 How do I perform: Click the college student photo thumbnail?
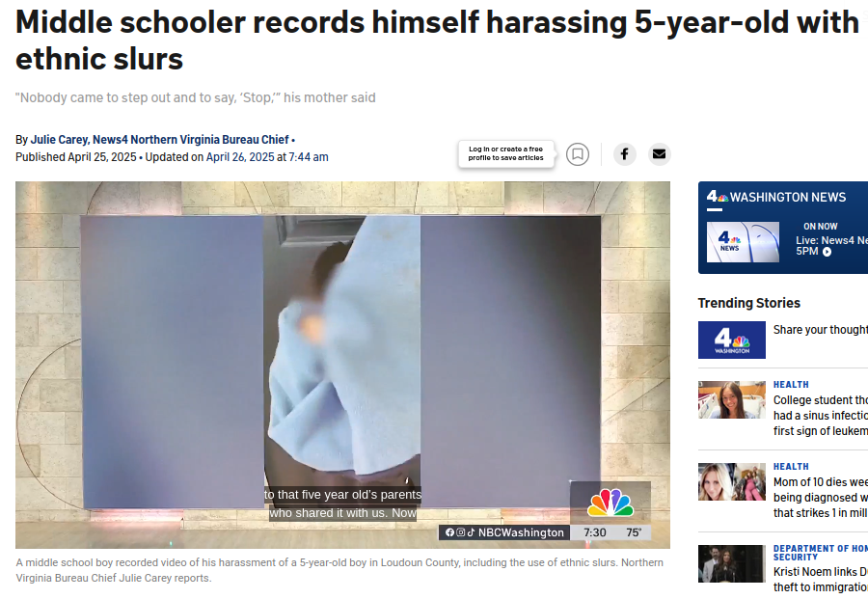pyautogui.click(x=732, y=399)
